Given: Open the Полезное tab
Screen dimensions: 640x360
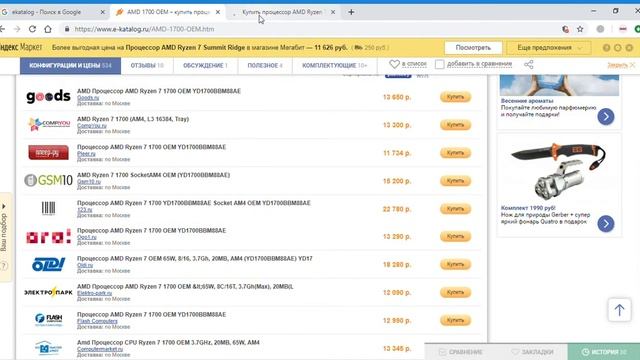Looking at the screenshot, I should click(x=265, y=65).
